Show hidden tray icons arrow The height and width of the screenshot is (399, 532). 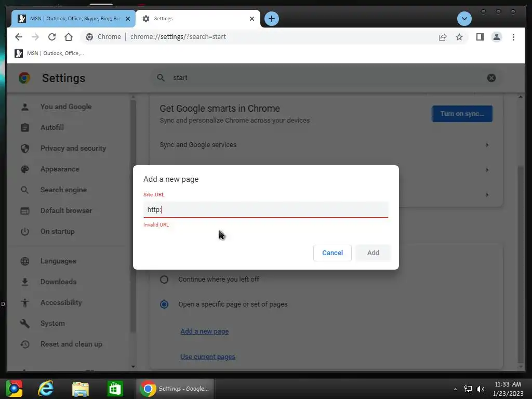(455, 389)
